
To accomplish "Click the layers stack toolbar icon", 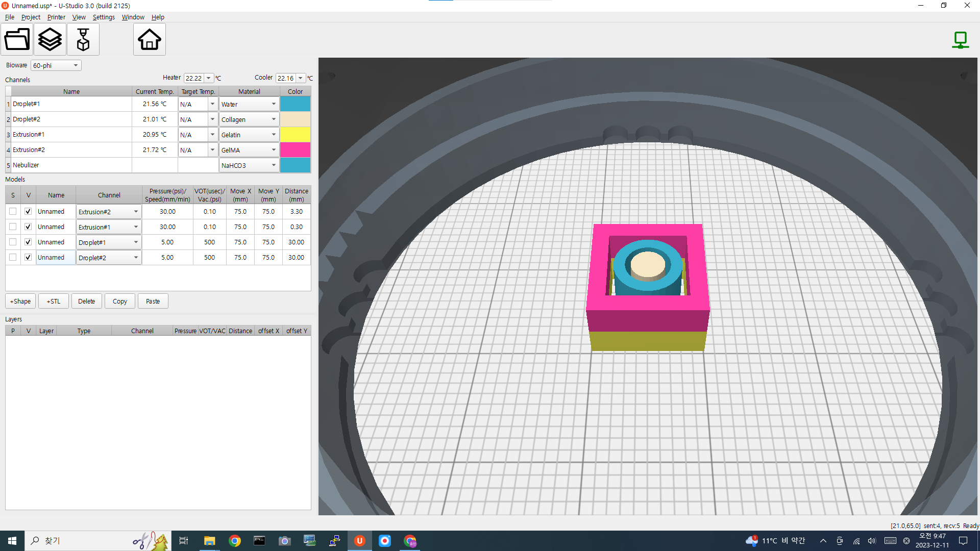I will pos(50,39).
